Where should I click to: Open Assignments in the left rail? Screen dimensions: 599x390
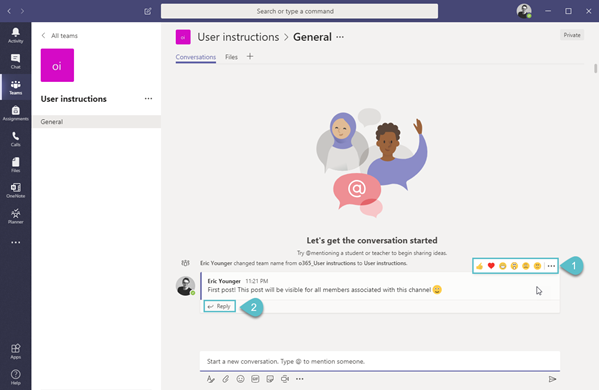coord(15,113)
